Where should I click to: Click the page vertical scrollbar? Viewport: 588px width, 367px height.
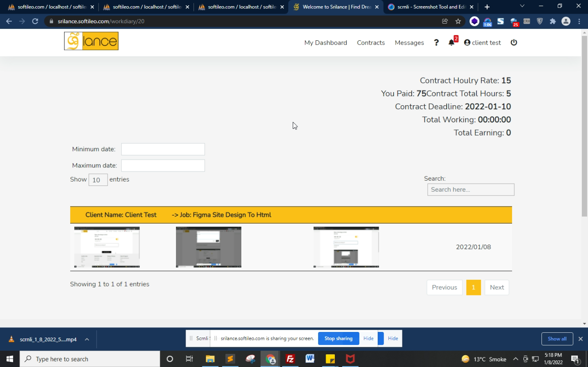click(x=584, y=132)
